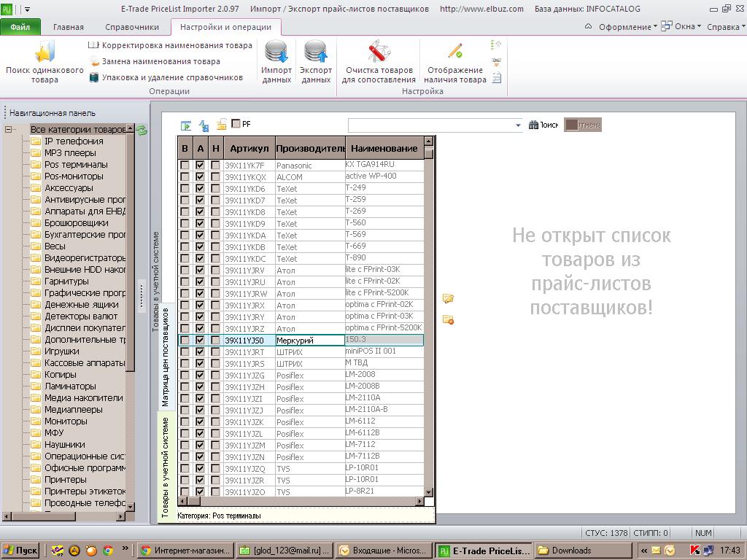Uncheck column А for article 39X11YJZN

pos(200,456)
